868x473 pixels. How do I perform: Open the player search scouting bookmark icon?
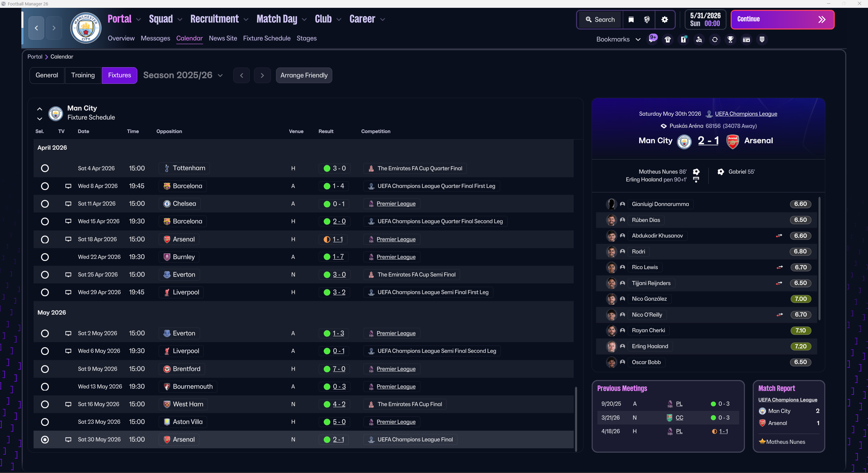click(699, 40)
